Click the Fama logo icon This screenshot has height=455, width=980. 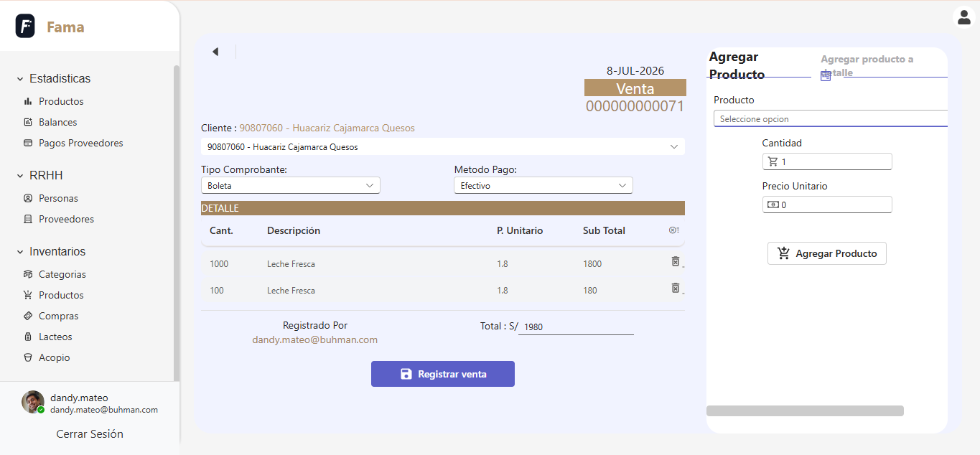(x=25, y=27)
